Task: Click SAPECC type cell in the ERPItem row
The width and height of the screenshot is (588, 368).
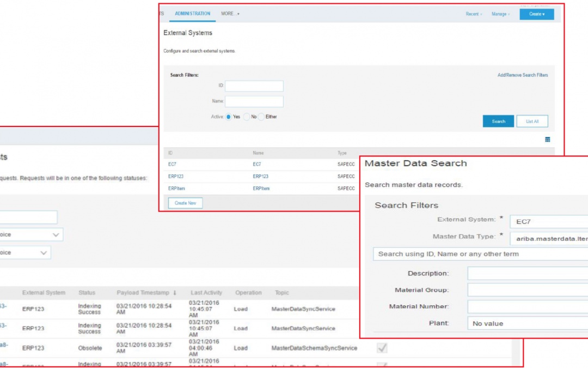Action: click(346, 189)
